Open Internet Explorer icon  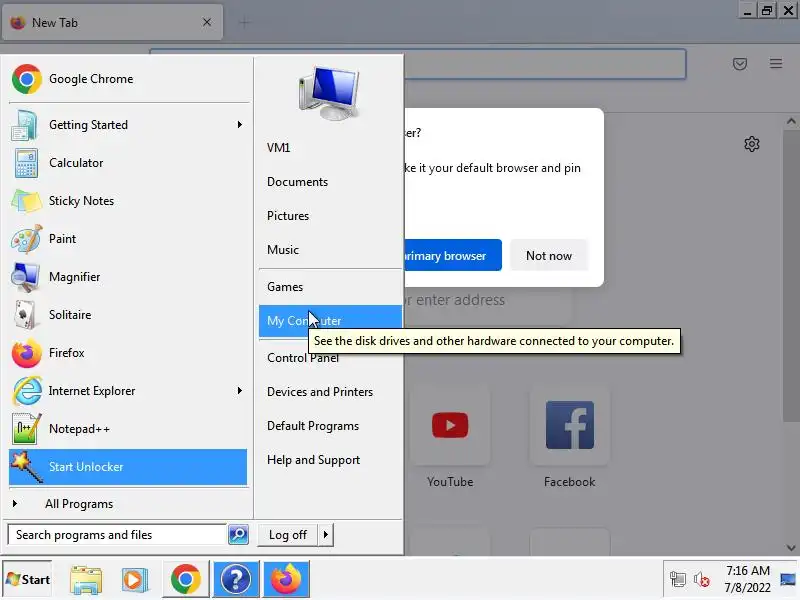27,391
